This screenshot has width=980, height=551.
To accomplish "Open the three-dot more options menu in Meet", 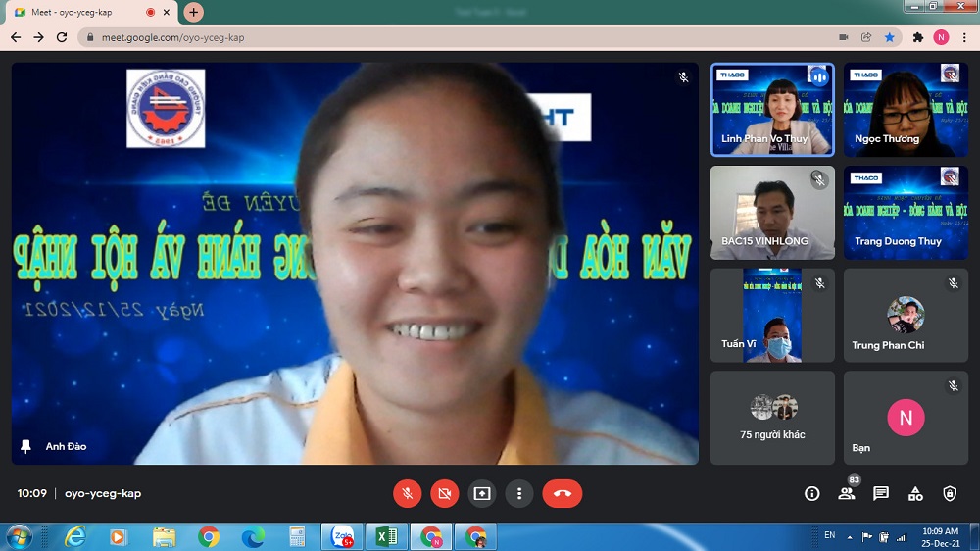I will click(518, 494).
